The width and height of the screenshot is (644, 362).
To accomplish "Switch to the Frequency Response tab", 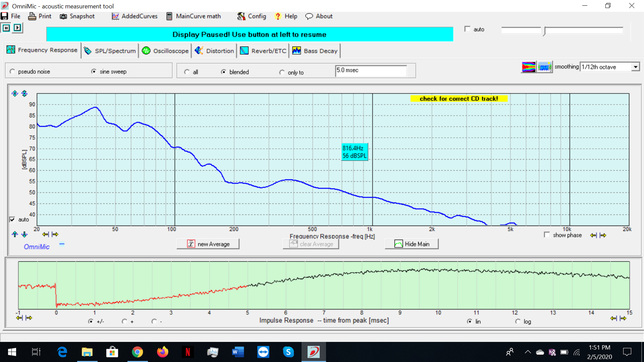I will click(42, 50).
